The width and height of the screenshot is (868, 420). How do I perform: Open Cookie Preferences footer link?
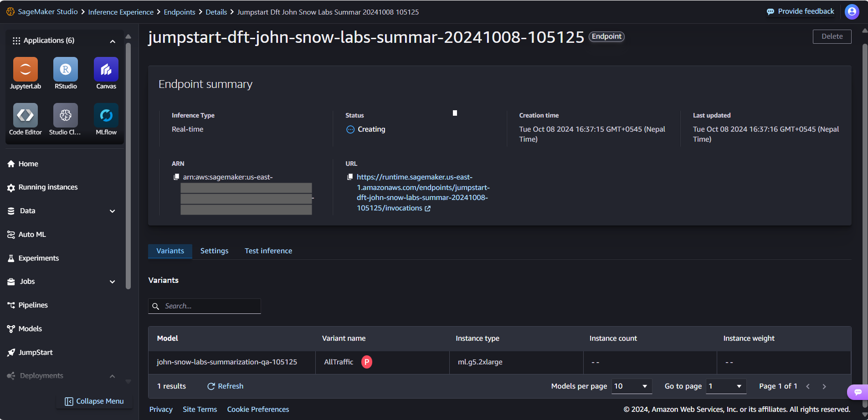tap(258, 410)
